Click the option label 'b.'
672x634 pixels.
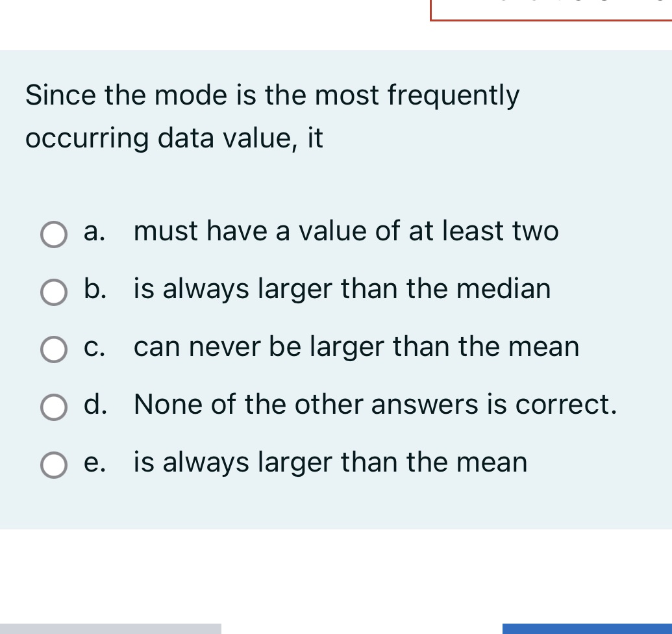pyautogui.click(x=95, y=290)
